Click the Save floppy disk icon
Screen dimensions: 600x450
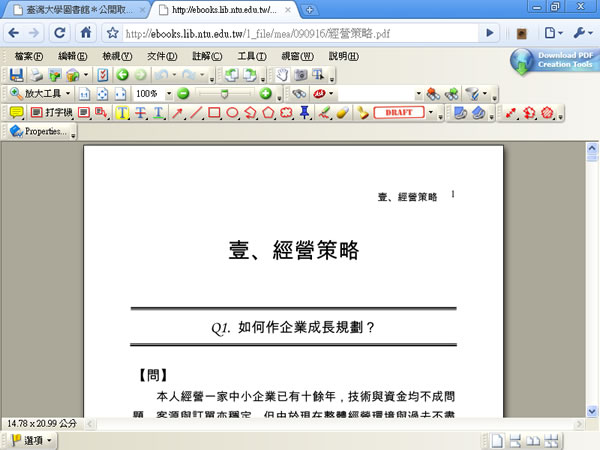16,75
